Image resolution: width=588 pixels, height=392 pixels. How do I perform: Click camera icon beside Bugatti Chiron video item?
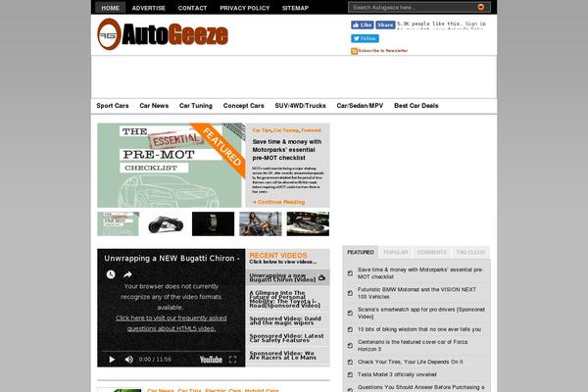(x=321, y=278)
